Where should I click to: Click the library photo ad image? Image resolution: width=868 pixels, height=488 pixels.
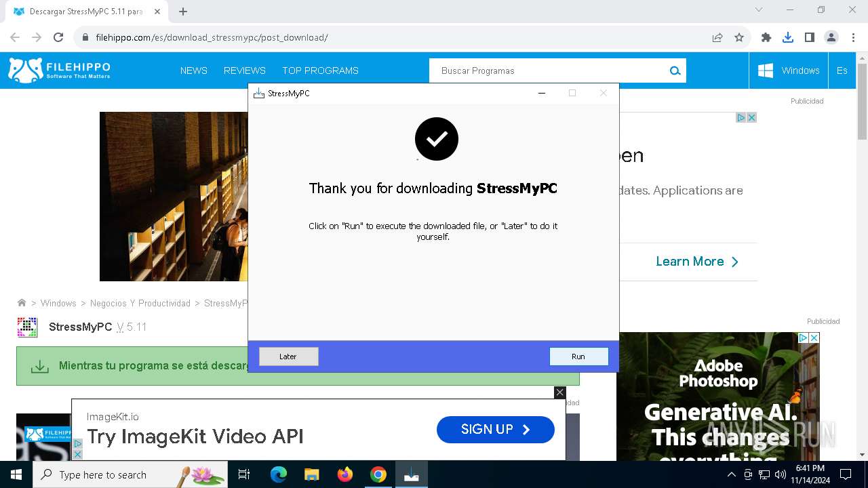coord(174,197)
